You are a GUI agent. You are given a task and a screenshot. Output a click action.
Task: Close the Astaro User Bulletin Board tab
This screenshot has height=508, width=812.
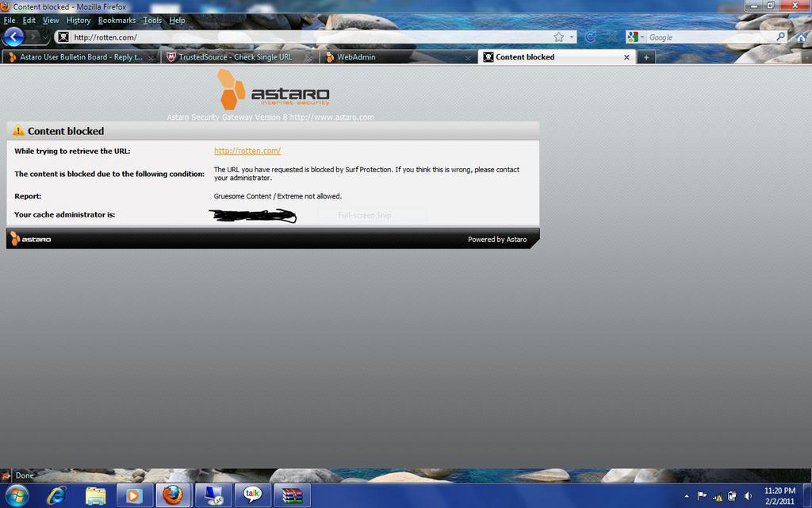tap(151, 58)
